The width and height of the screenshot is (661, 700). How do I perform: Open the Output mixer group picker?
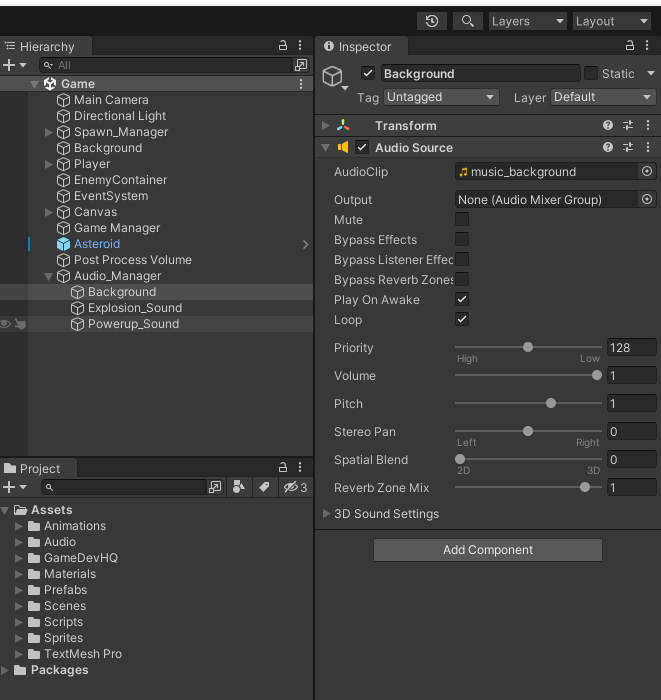(x=647, y=199)
